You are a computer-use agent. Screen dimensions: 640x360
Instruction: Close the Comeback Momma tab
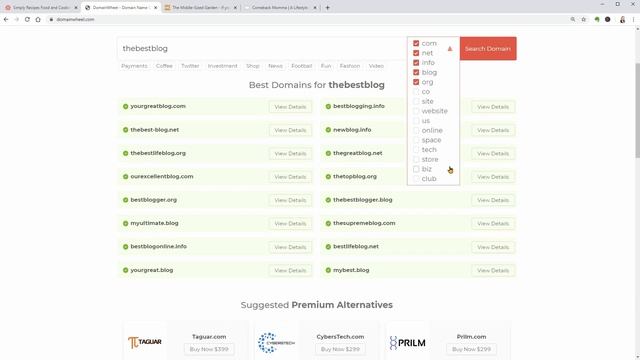point(315,7)
